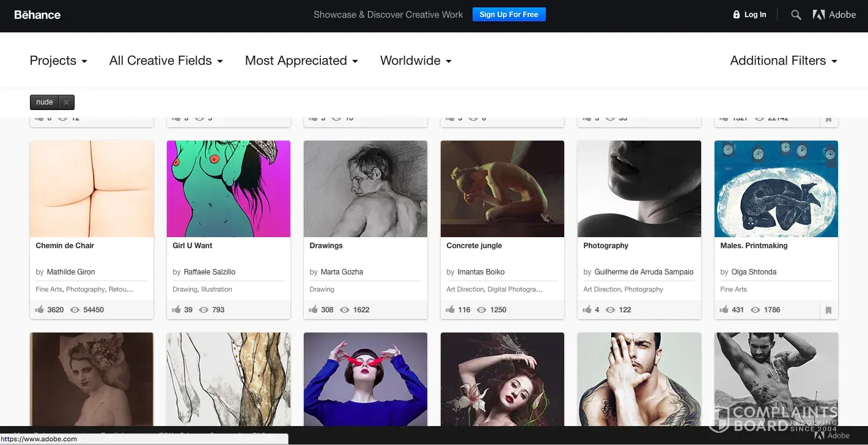The image size is (868, 445).
Task: Bookmark the Males. Printmaking project
Action: pyautogui.click(x=828, y=310)
